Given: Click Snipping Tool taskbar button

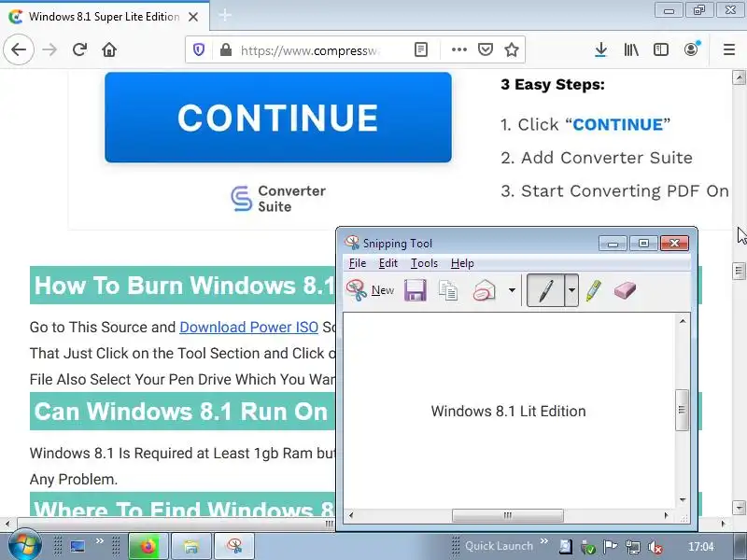Looking at the screenshot, I should point(234,546).
